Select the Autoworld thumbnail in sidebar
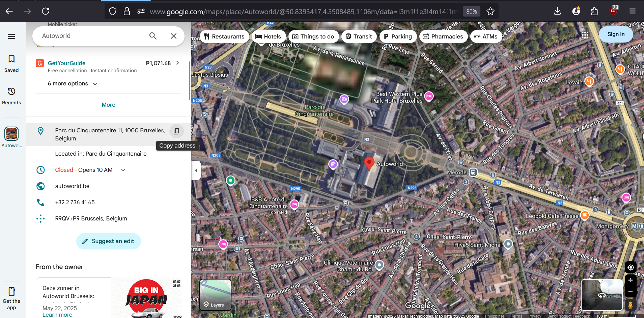This screenshot has width=644, height=318. tap(11, 134)
